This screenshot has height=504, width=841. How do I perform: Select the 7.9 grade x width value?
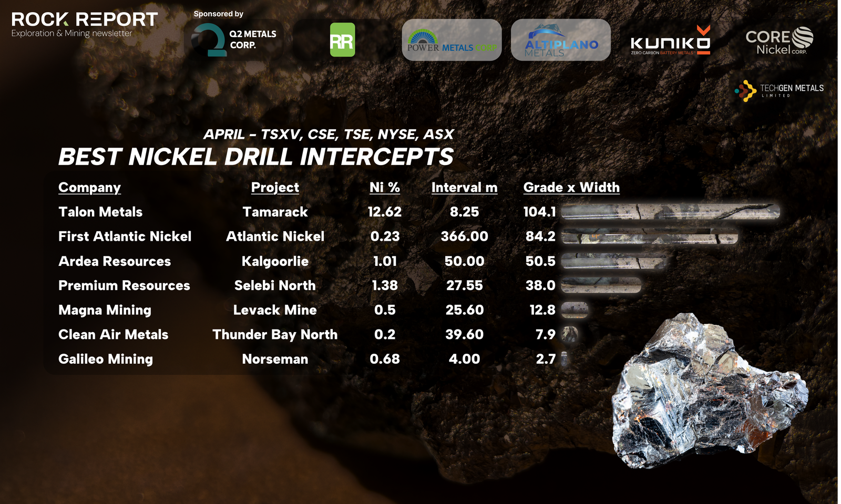[546, 334]
